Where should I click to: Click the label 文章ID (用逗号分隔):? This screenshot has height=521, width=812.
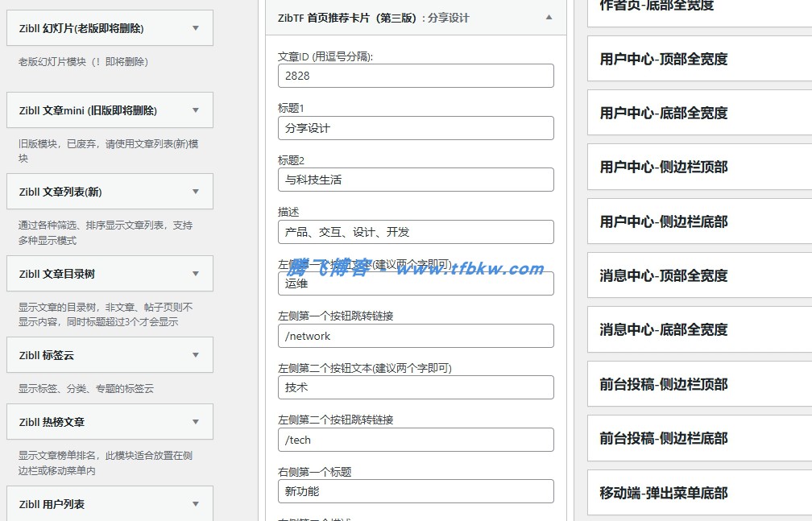(x=325, y=56)
